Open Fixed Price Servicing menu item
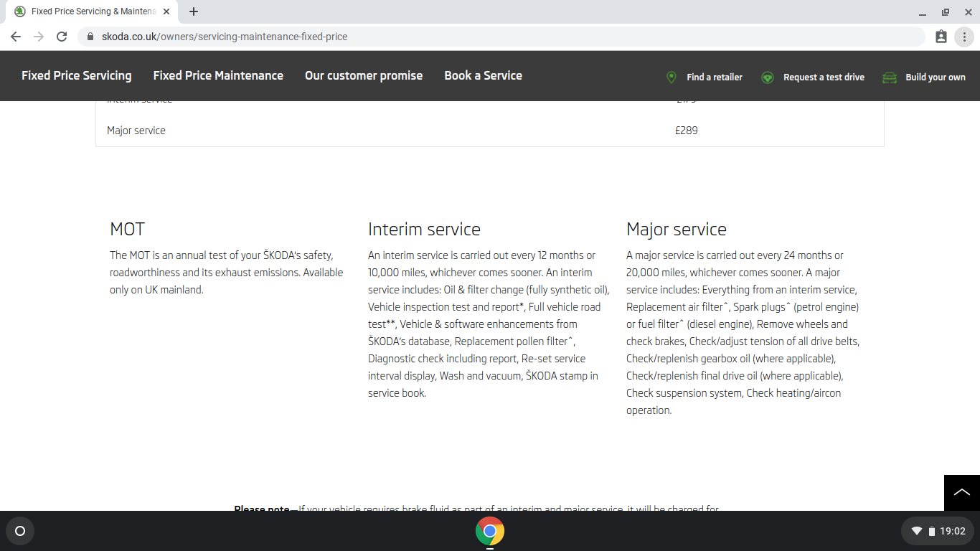The width and height of the screenshot is (980, 551). [77, 75]
